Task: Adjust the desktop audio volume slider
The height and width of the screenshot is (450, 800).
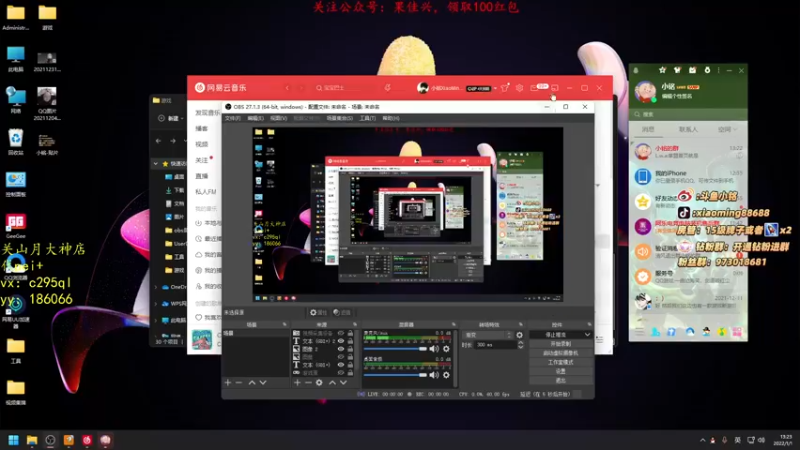Action: (395, 375)
